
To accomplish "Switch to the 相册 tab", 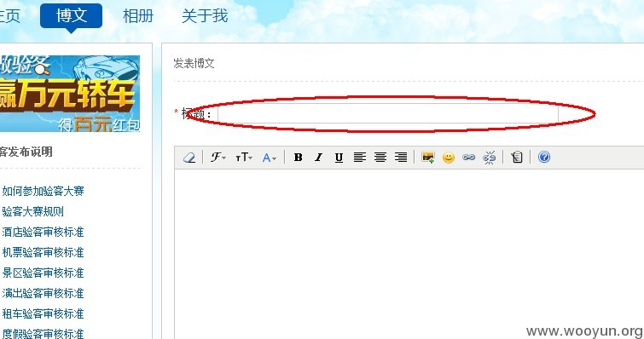I will (138, 16).
